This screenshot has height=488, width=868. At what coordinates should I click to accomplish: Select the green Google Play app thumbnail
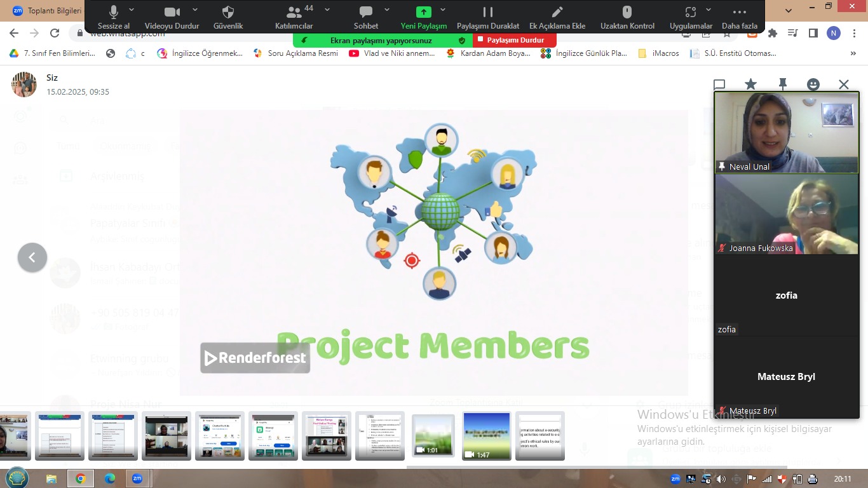pyautogui.click(x=273, y=435)
